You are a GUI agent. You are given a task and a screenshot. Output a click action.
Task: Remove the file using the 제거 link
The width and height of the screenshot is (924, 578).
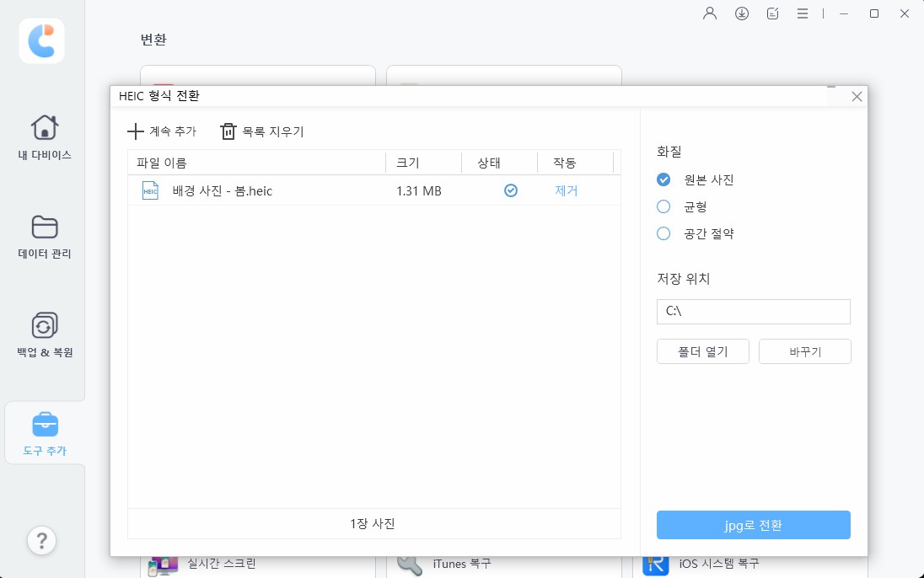tap(566, 190)
